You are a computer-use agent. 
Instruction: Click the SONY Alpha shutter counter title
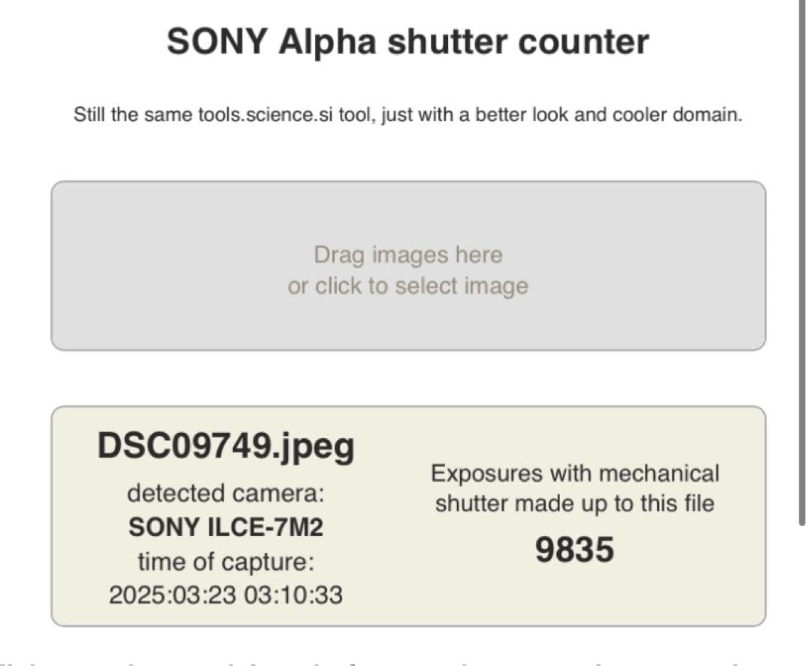tap(406, 41)
